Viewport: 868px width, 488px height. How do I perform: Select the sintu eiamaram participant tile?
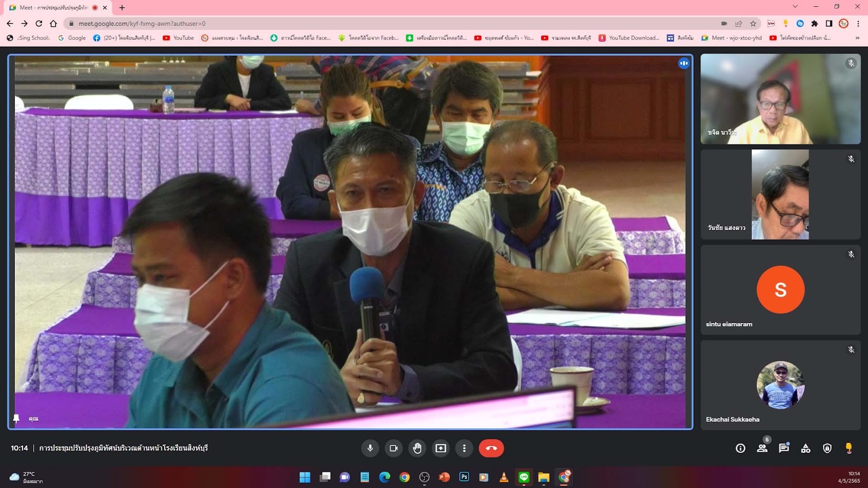(x=780, y=290)
